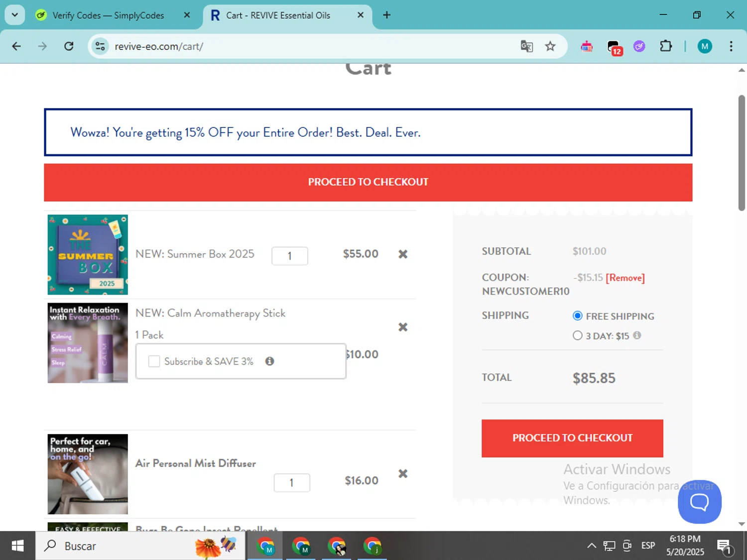Image resolution: width=747 pixels, height=560 pixels.
Task: Click the purple round extension icon
Action: click(x=639, y=46)
